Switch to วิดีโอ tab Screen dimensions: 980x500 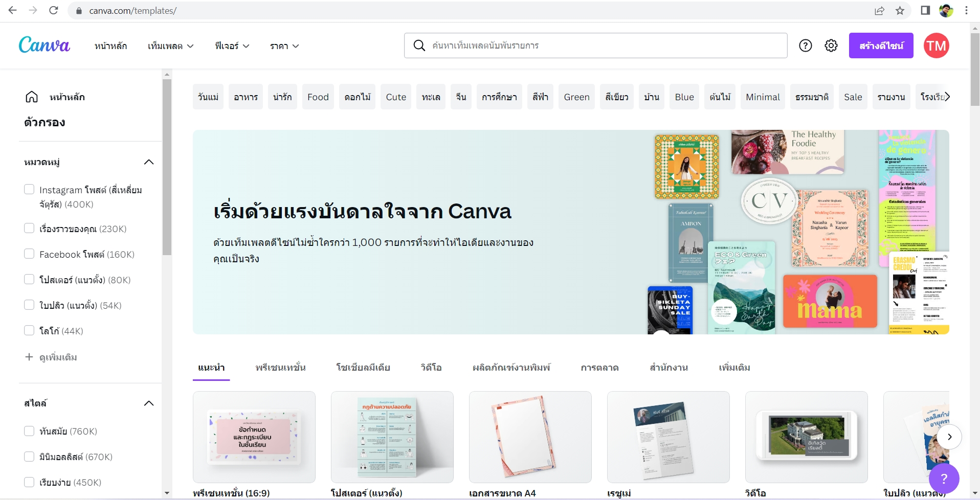click(x=431, y=368)
